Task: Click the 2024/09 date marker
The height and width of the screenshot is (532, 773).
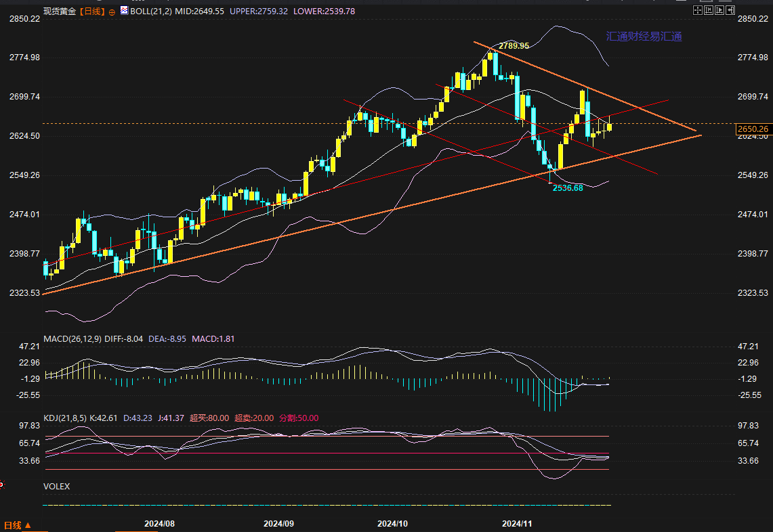Action: click(278, 524)
